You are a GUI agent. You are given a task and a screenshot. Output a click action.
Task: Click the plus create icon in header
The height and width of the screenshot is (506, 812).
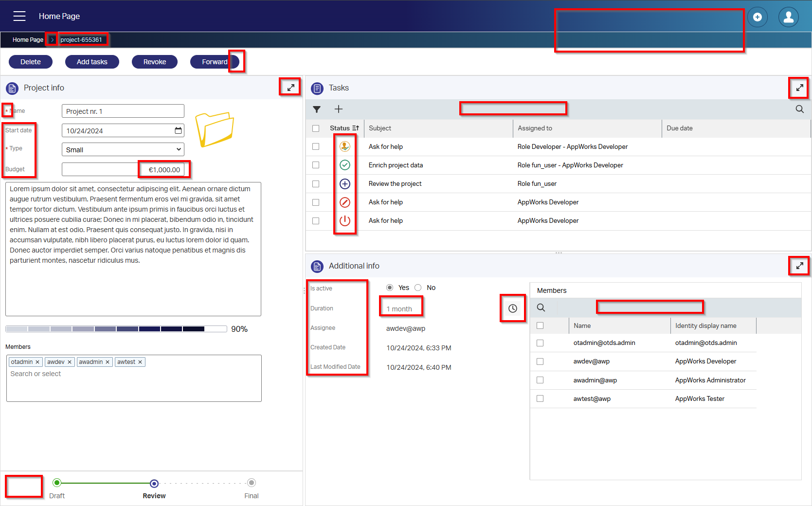tap(757, 17)
